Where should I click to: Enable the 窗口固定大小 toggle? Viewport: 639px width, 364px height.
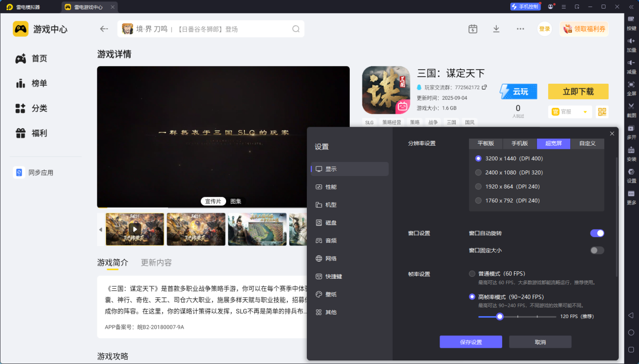597,250
